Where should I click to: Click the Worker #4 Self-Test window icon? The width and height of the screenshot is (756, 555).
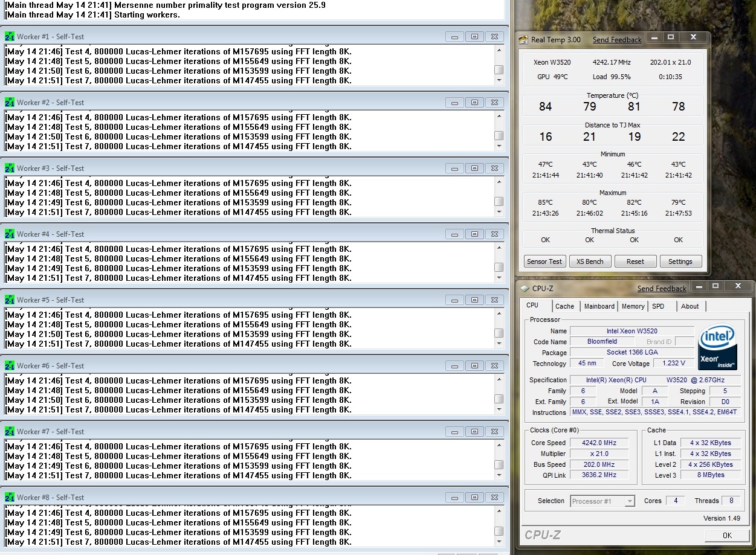pos(10,234)
